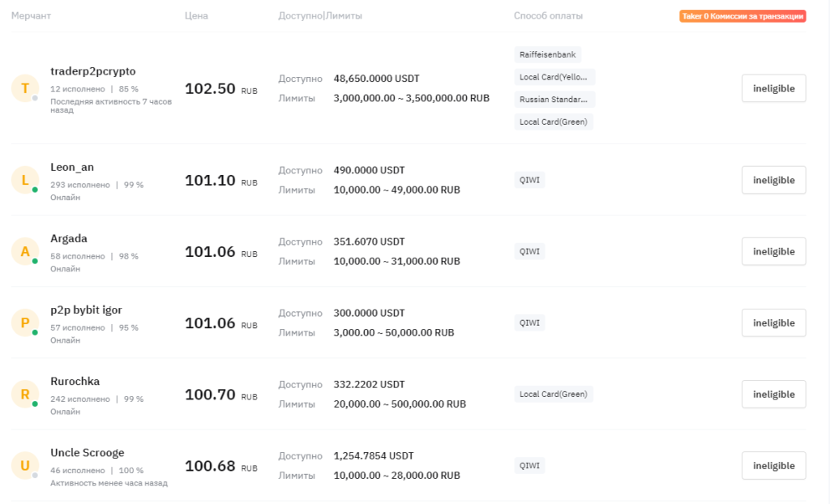Click Leon_an's avatar with letter L
The image size is (830, 504).
pos(25,180)
